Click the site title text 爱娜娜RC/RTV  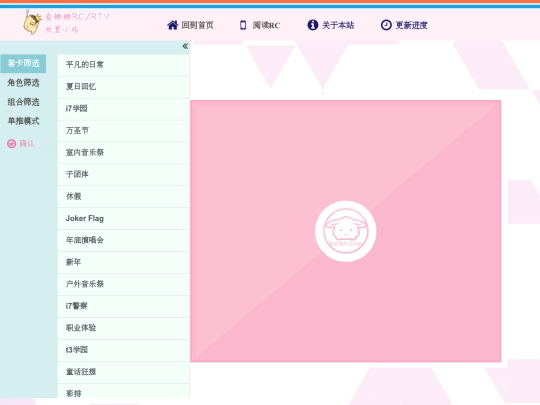click(x=77, y=17)
